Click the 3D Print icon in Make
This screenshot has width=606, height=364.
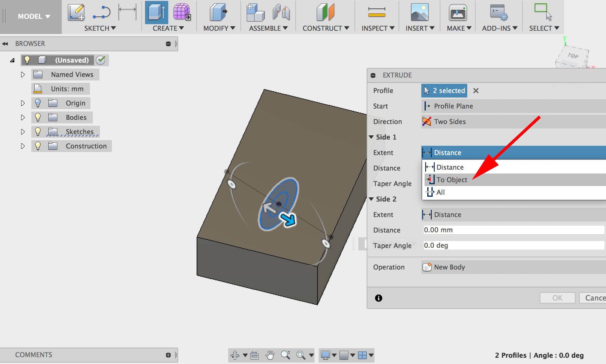(x=458, y=13)
